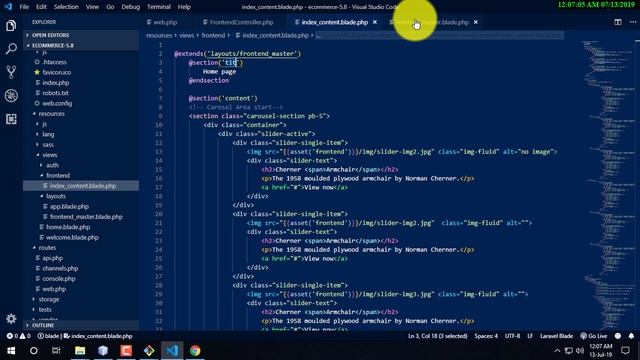Close the frontend_master.blade.php tab
Viewport: 640px width, 360px height.
476,22
